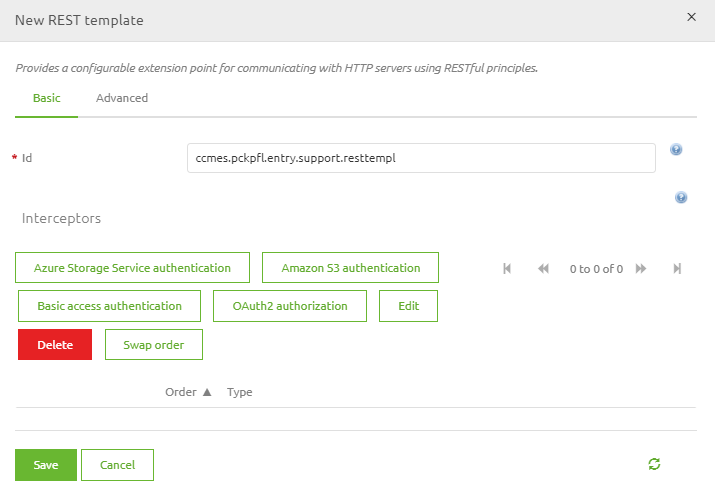This screenshot has width=715, height=497.
Task: Click the Swap order button
Action: (154, 345)
